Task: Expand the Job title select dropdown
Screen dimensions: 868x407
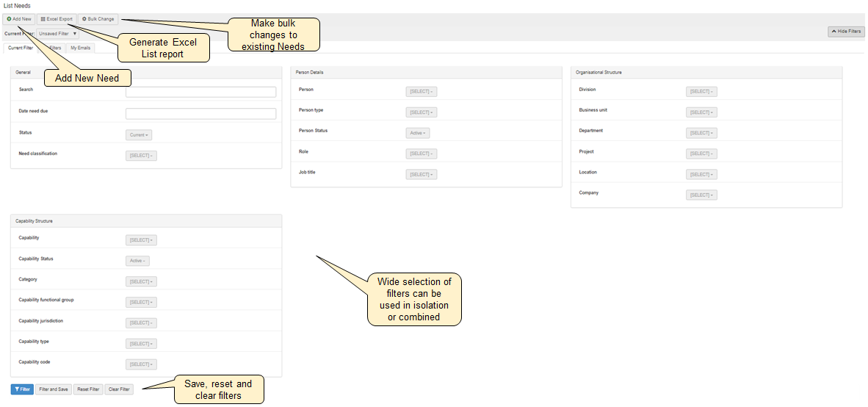Action: 421,174
